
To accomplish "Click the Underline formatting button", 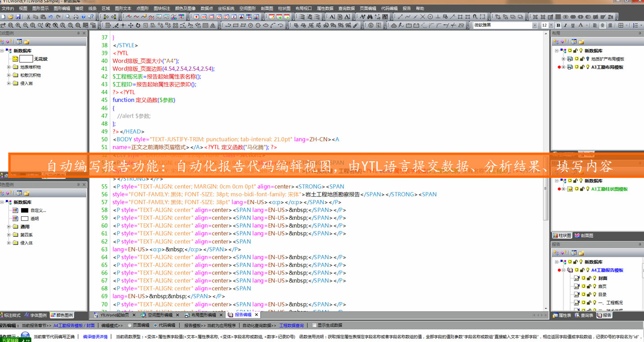I will point(573,25).
